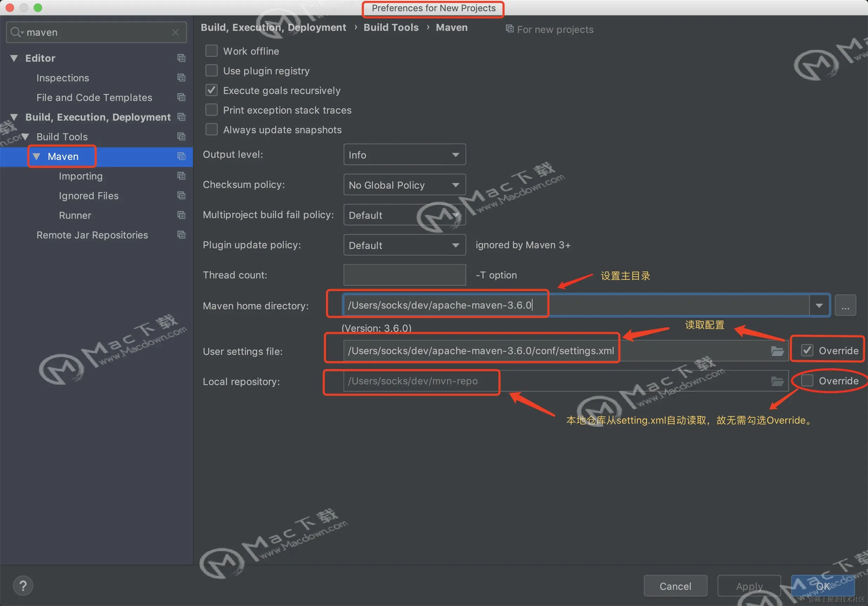The image size is (868, 606).
Task: Open the Ignored Files settings page
Action: tap(88, 196)
